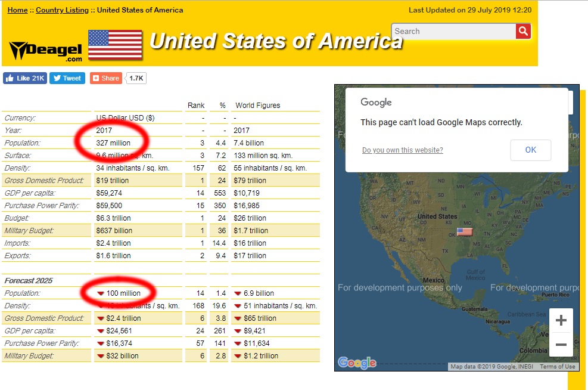
Task: Click the Facebook Like 21K button
Action: pyautogui.click(x=25, y=78)
